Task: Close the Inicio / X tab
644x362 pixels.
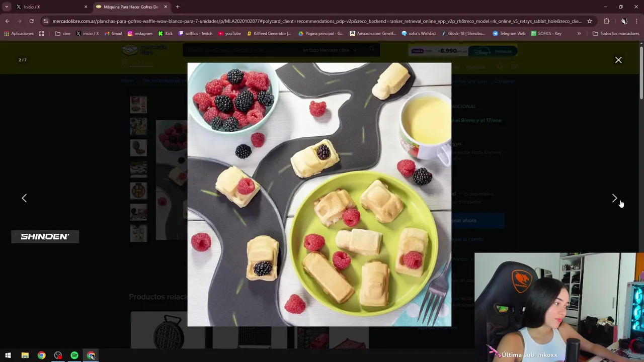Action: (x=86, y=7)
